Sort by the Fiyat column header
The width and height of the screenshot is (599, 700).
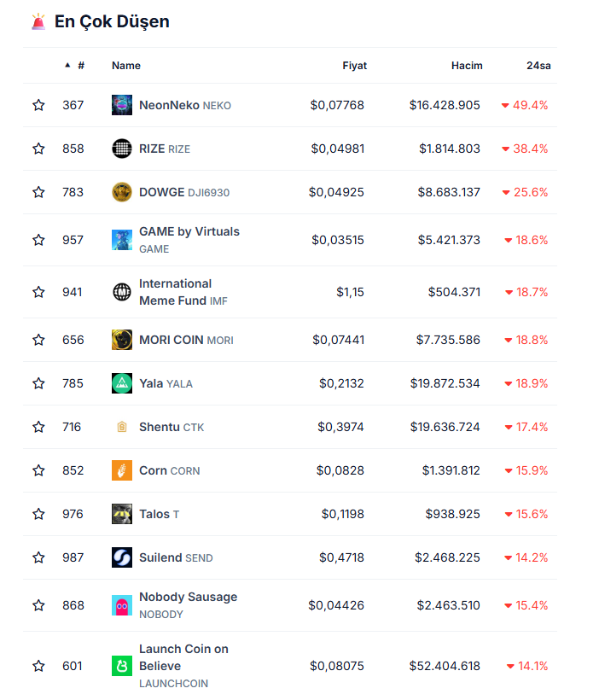pos(354,66)
